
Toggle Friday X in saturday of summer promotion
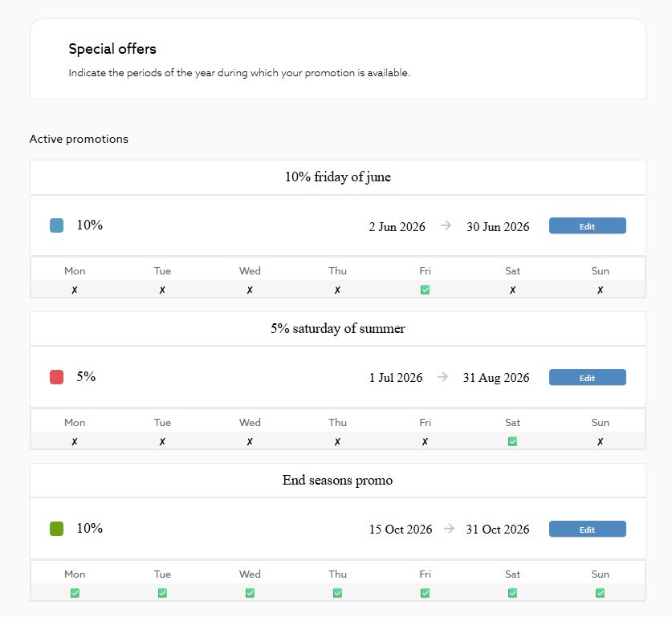425,441
